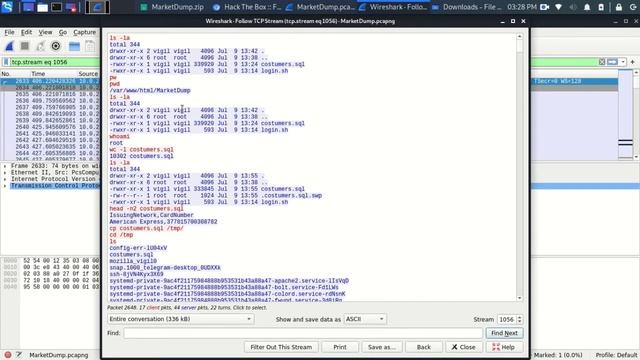Image resolution: width=640 pixels, height=360 pixels.
Task: Click the Print button
Action: [x=340, y=347]
